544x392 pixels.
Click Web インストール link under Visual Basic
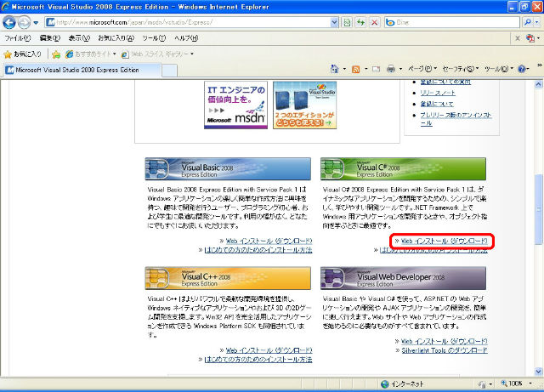pyautogui.click(x=269, y=241)
